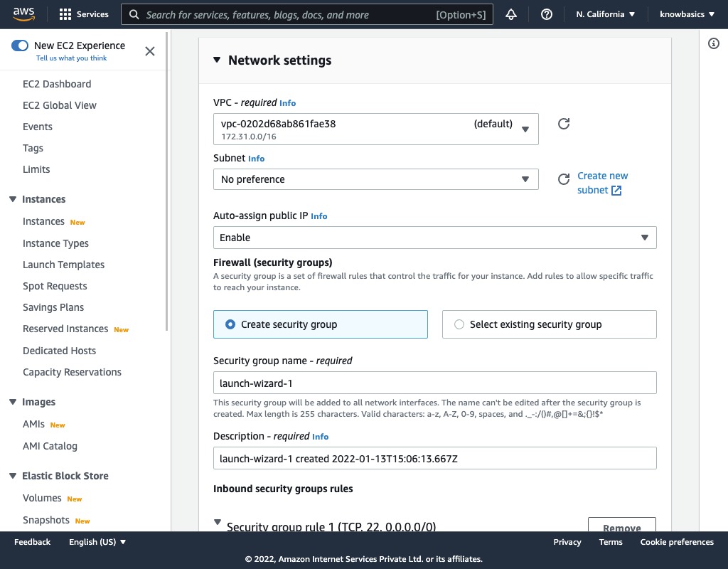Click the info panel icon at right
728x569 pixels.
(x=714, y=43)
